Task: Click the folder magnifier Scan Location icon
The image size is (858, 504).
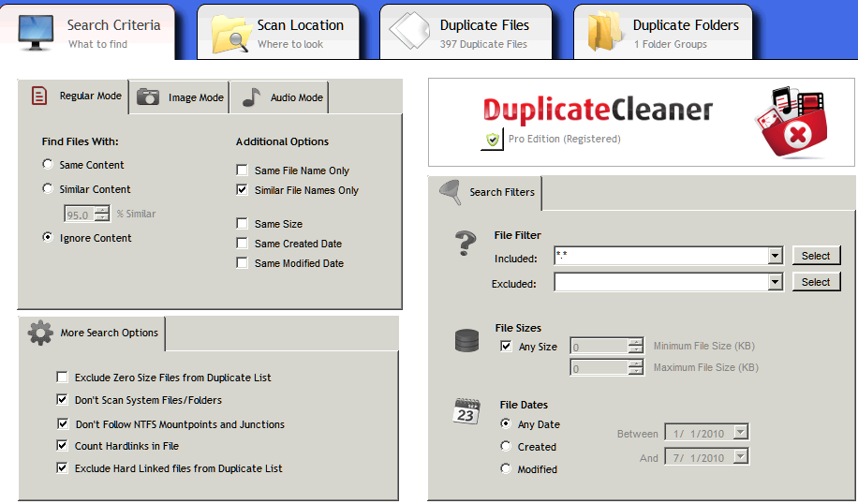Action: [229, 34]
